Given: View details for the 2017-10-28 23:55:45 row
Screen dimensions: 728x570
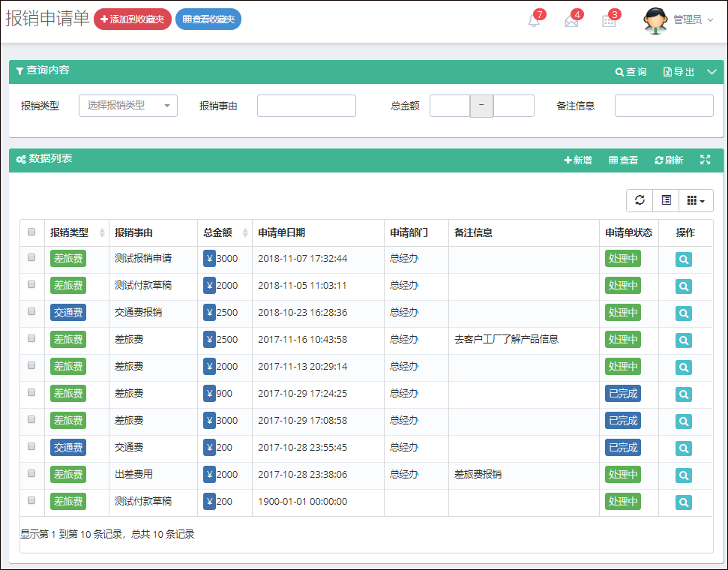Looking at the screenshot, I should (684, 448).
